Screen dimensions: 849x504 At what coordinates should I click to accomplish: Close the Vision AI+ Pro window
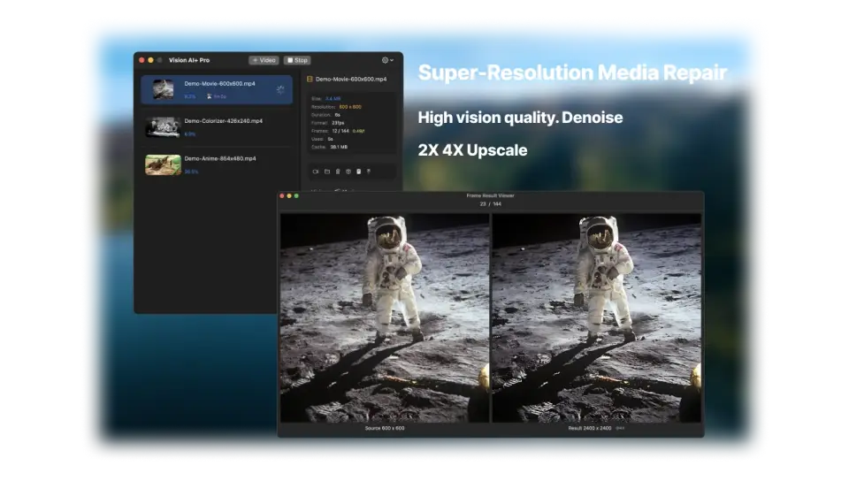click(141, 60)
